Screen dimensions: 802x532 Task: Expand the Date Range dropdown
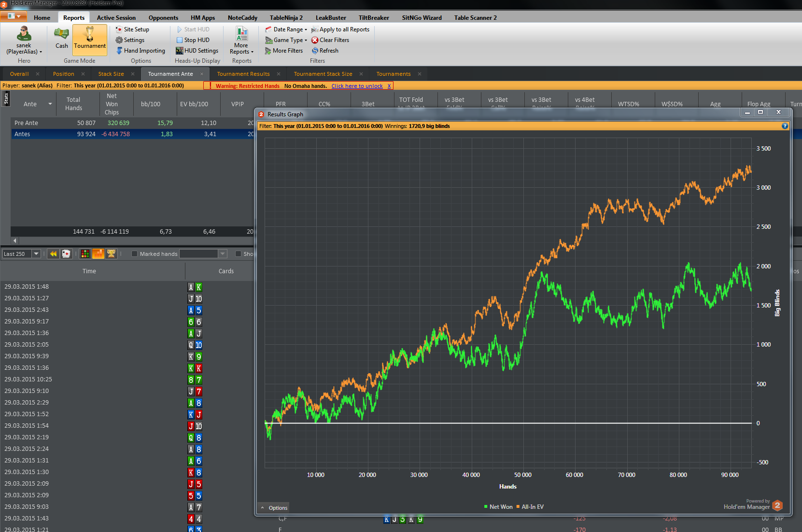(x=286, y=29)
